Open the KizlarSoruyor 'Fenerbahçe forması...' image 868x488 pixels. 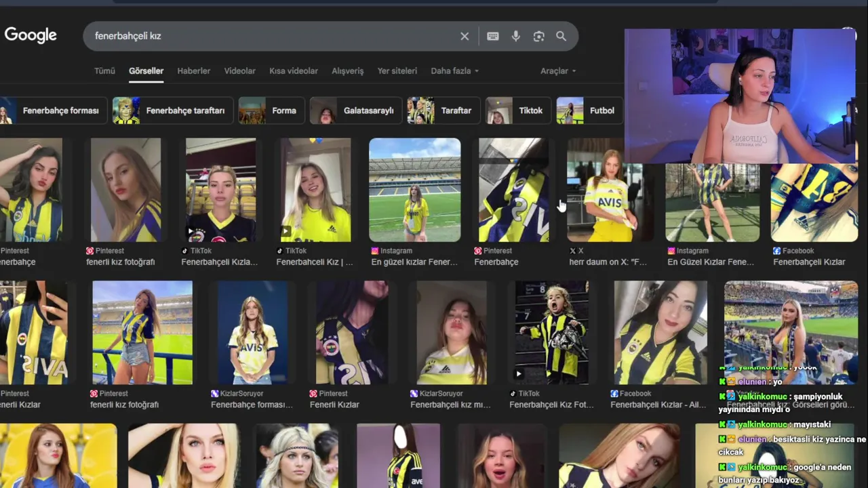point(253,333)
